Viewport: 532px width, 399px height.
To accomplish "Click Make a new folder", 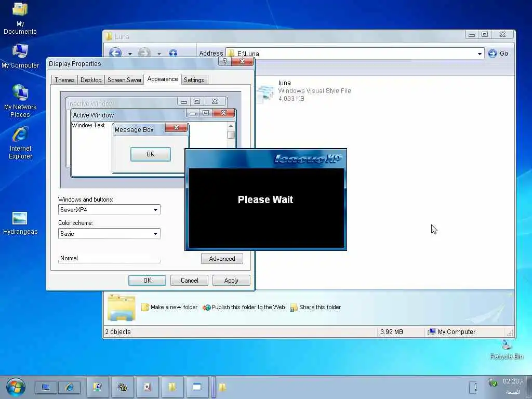I will click(x=169, y=307).
